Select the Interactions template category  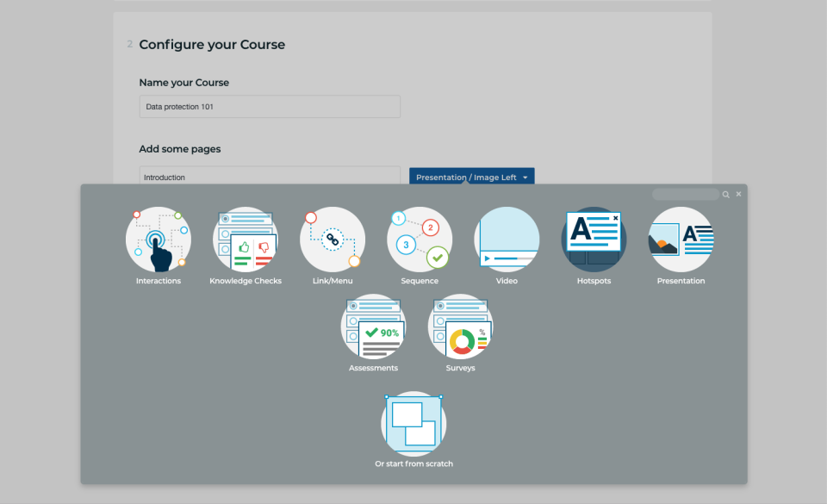[159, 240]
